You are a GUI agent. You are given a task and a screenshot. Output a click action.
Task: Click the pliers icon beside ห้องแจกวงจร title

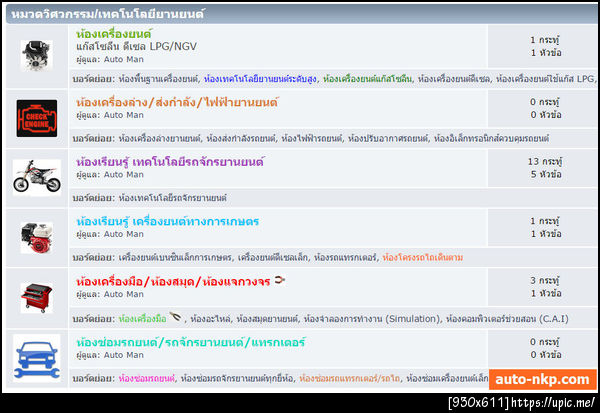coord(280,280)
